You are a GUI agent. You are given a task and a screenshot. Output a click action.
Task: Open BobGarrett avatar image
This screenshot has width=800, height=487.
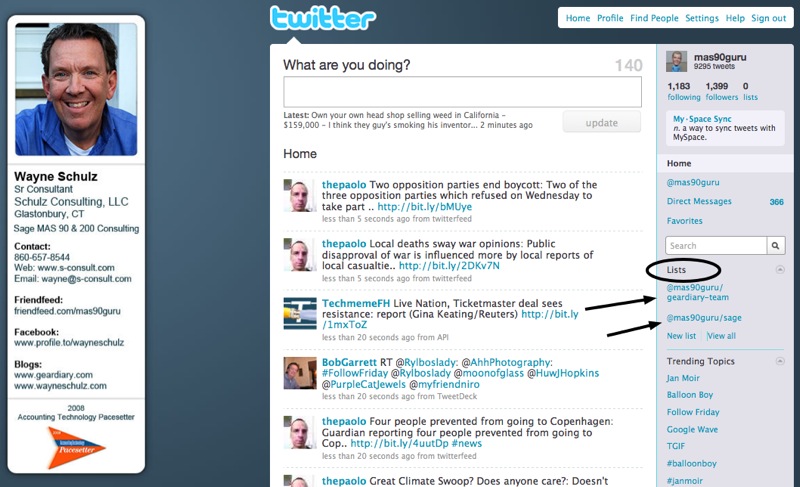pyautogui.click(x=300, y=373)
